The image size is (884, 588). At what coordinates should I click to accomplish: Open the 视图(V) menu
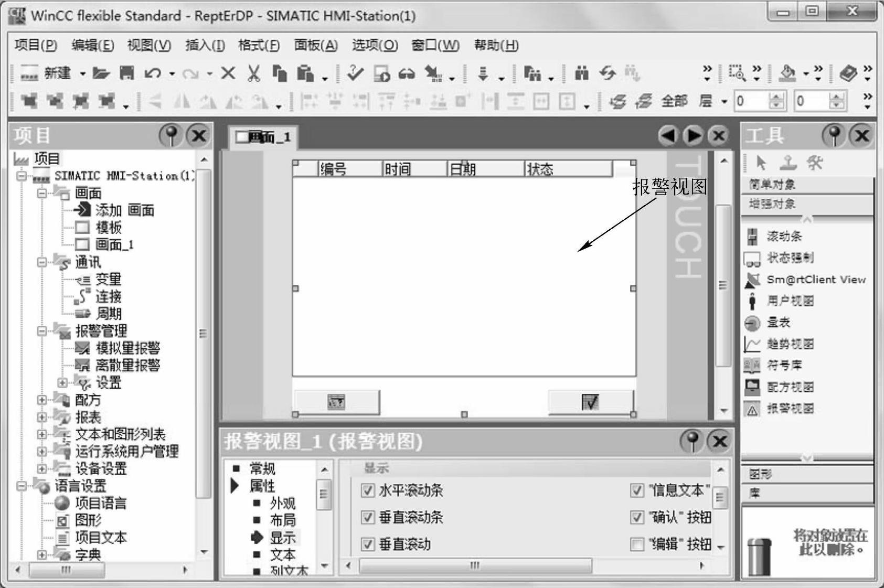(x=149, y=46)
